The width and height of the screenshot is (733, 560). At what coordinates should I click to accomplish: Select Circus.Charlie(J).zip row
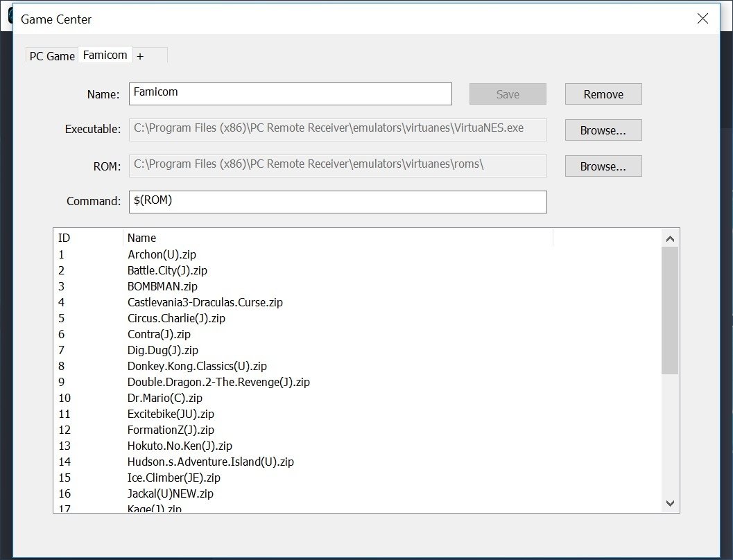point(358,318)
